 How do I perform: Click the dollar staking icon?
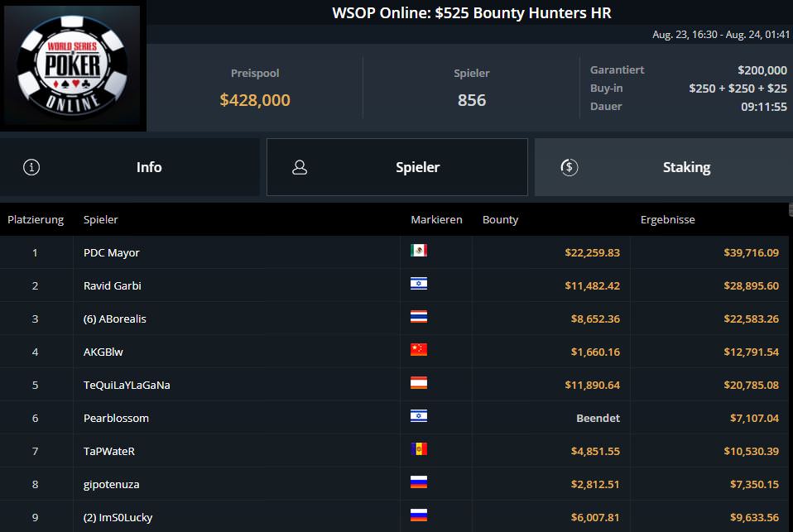[570, 167]
